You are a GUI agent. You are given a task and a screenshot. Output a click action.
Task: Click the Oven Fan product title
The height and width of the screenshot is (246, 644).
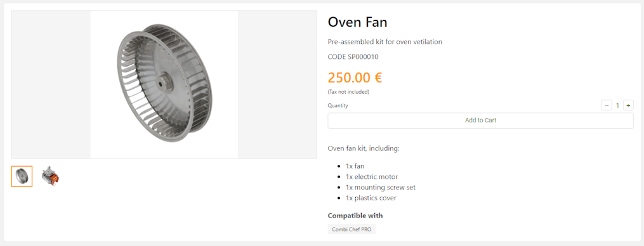coord(357,22)
